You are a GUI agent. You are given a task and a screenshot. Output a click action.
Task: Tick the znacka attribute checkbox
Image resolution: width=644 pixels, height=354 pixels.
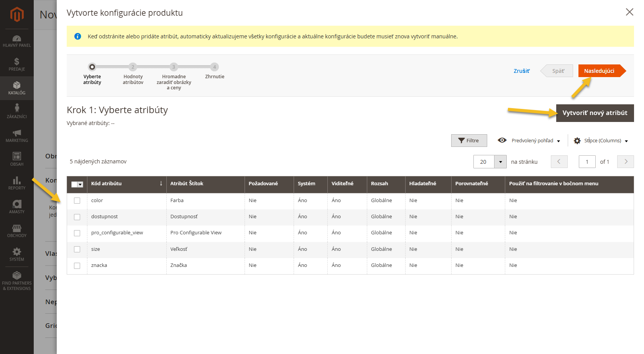[77, 266]
